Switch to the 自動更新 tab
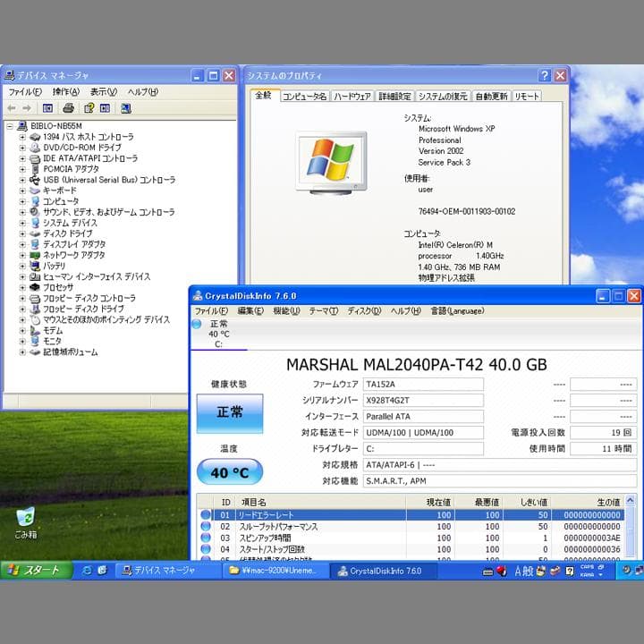This screenshot has width=644, height=644. coord(491,96)
